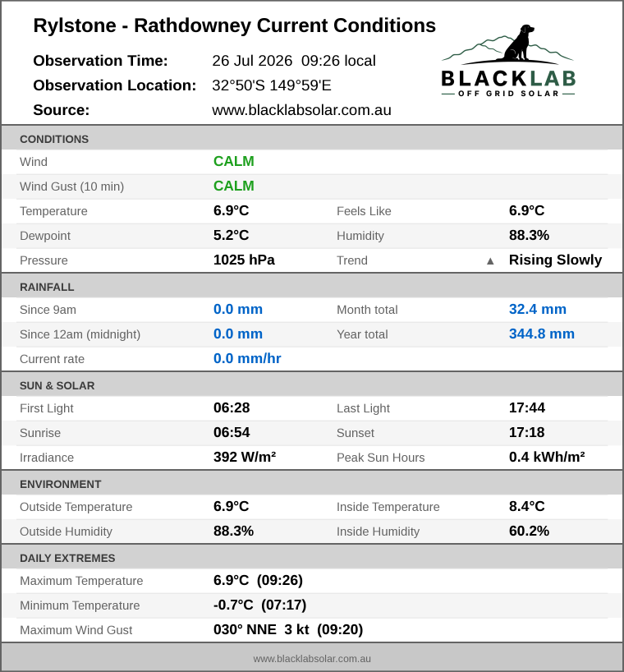Click the Last Light time 17:44
The image size is (624, 672).
click(527, 408)
